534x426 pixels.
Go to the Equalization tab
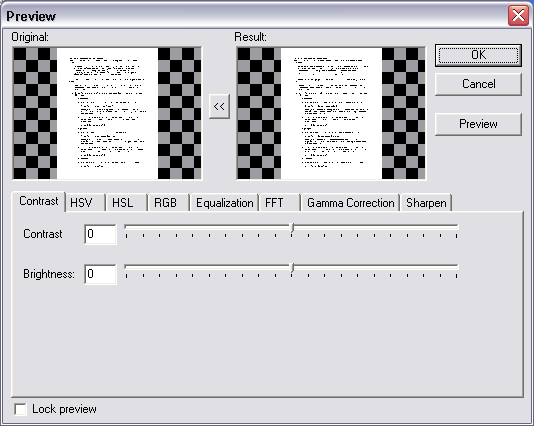pos(224,203)
